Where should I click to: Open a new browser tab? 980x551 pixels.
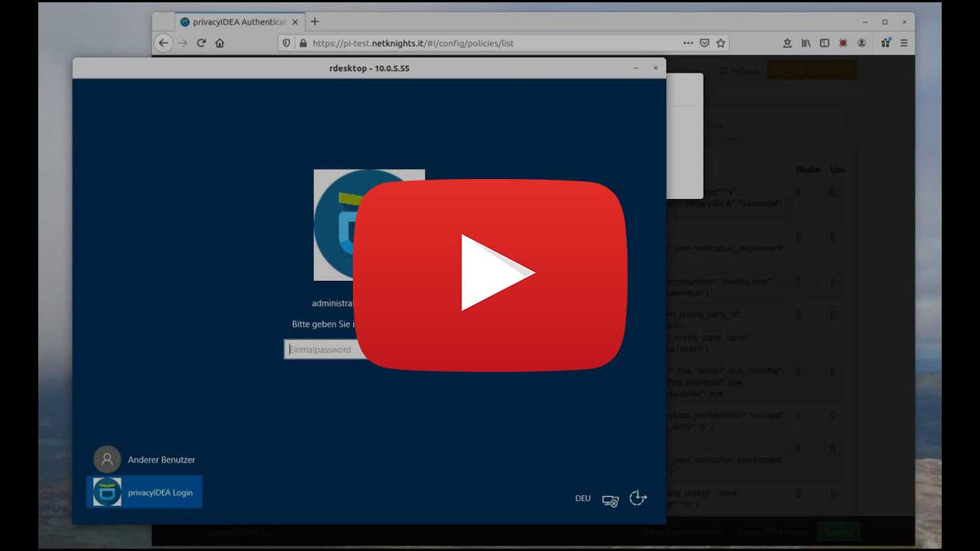(315, 21)
